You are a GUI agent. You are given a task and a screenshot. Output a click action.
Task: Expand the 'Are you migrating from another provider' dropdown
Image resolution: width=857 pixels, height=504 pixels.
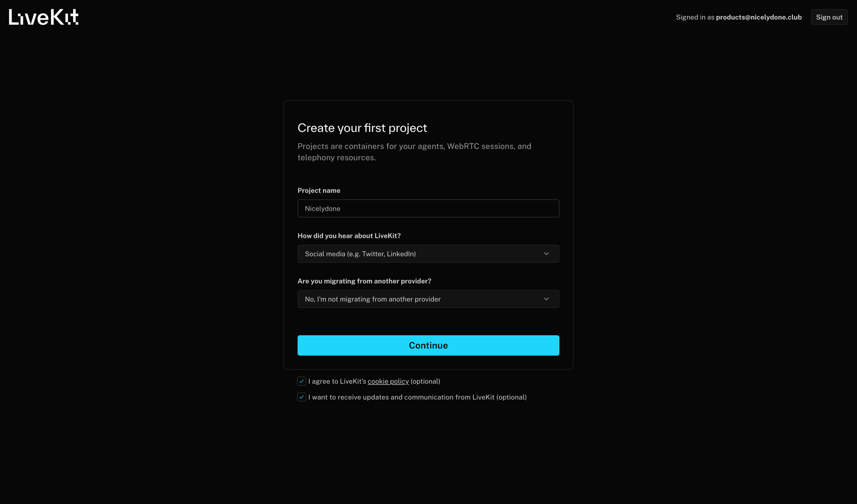pos(428,299)
